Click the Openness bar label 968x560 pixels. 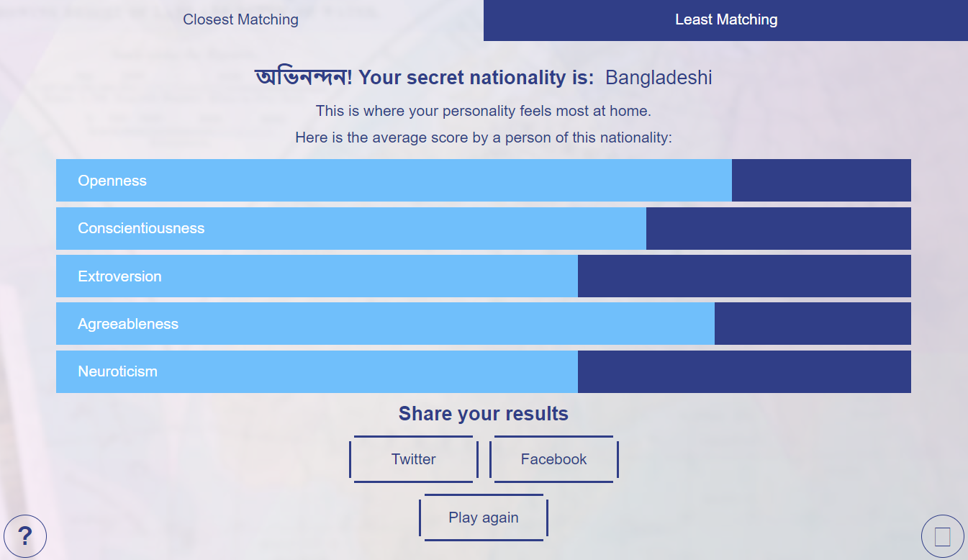click(112, 181)
